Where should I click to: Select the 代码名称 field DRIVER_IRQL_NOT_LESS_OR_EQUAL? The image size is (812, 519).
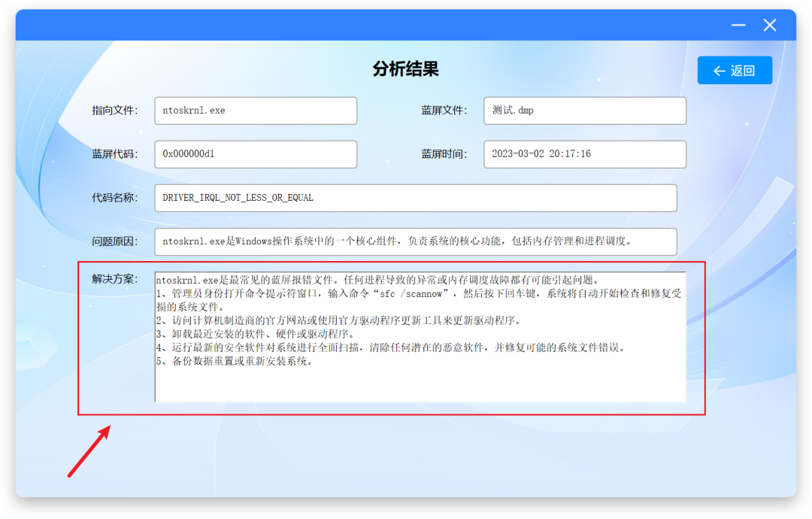click(415, 198)
